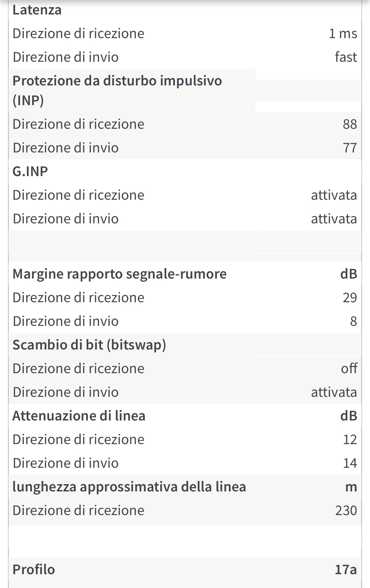Click the Attenuazione di linea heading
370x588 pixels.
point(79,416)
